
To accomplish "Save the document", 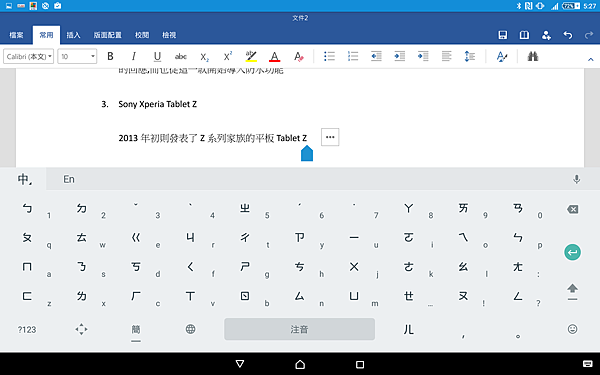I will pos(502,35).
